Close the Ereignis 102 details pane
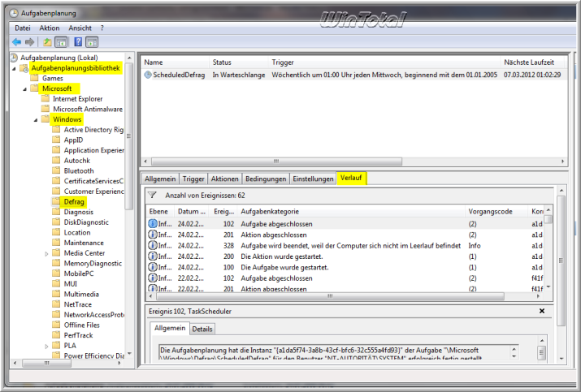Screen dimensions: 581x392 542,311
